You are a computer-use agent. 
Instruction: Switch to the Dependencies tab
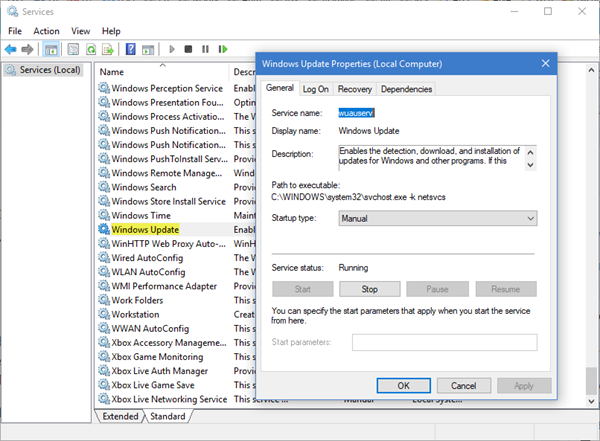(x=406, y=89)
